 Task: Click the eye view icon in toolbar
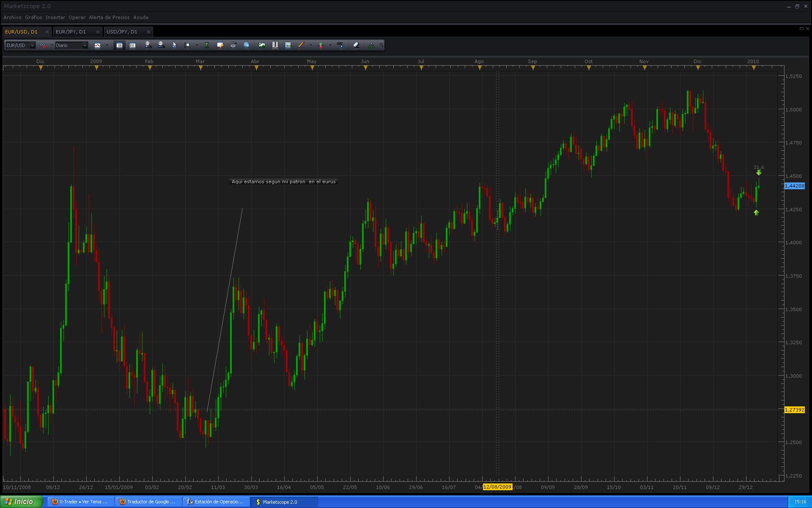tap(233, 45)
